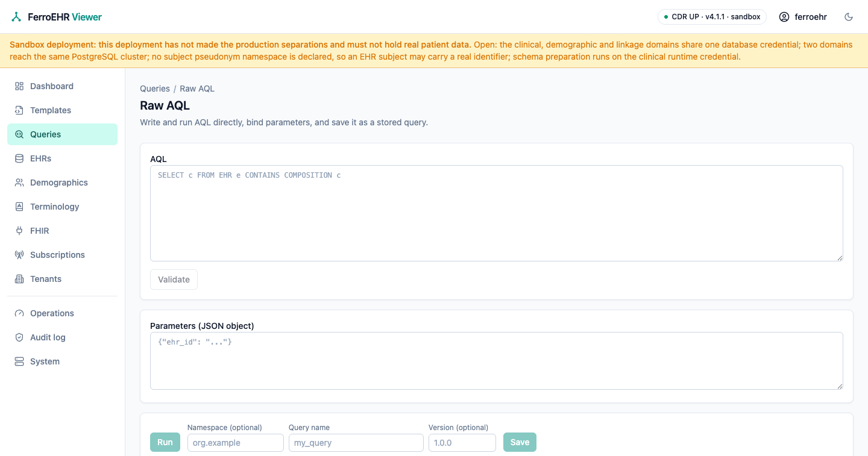Go to Templates section
The image size is (868, 456).
tap(62, 110)
